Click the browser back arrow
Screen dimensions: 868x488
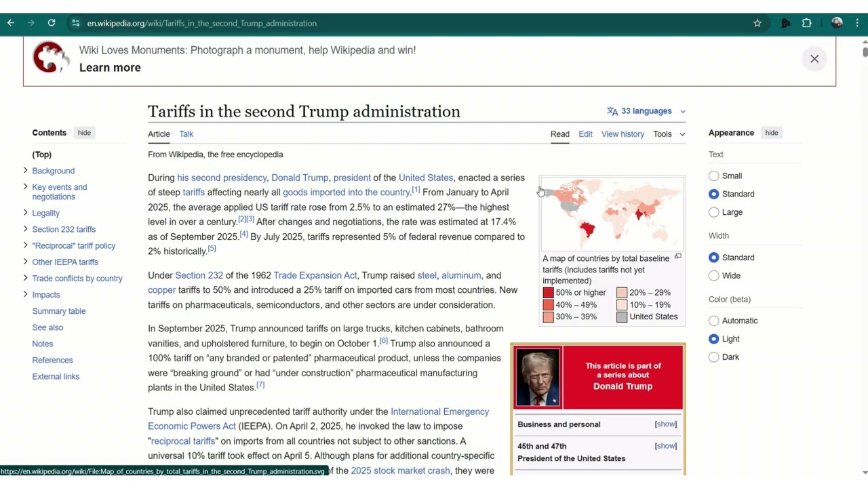pyautogui.click(x=11, y=23)
